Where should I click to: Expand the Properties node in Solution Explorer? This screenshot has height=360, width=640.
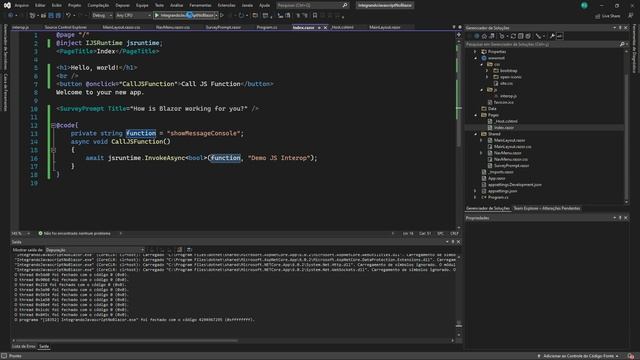475,52
